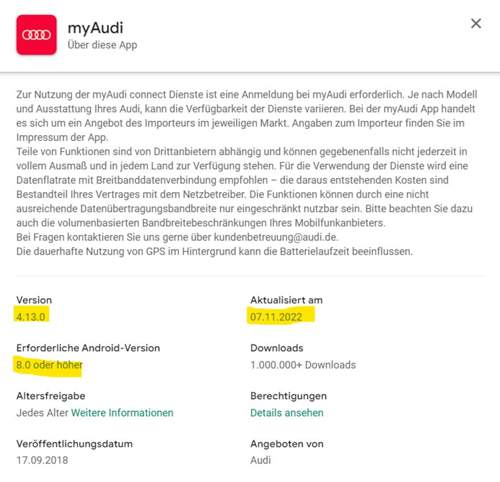Click the highlighted update date 07.11.2022

tap(276, 317)
